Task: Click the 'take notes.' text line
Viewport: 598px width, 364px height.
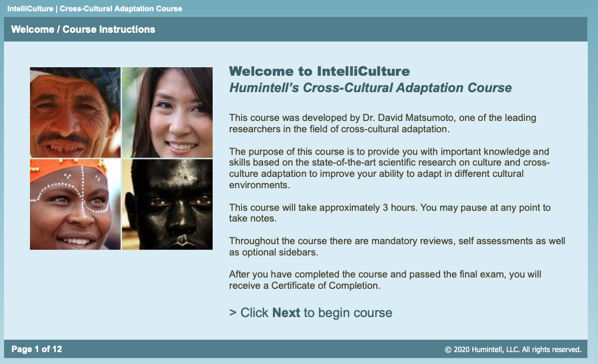Action: tap(252, 218)
